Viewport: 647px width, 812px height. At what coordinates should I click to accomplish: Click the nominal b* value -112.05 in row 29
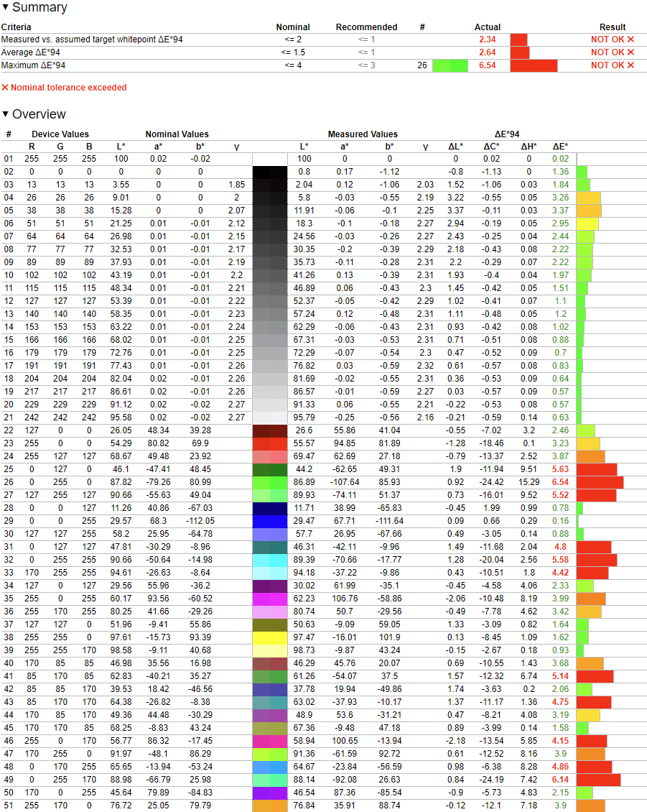coord(200,521)
